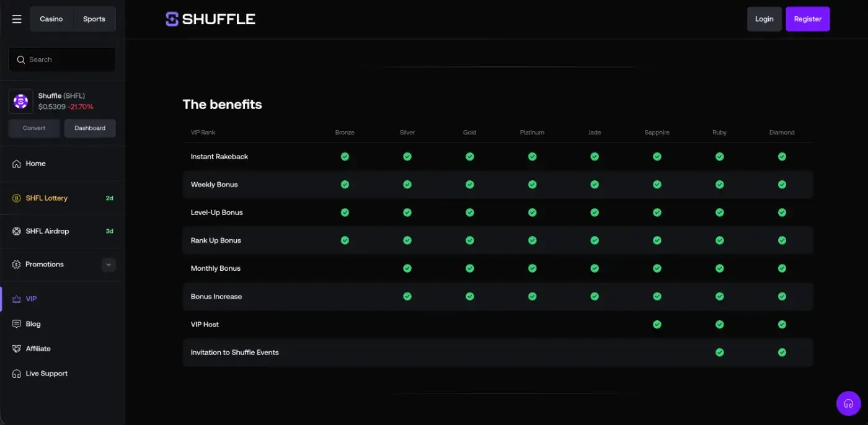Click the Convert button

(34, 128)
